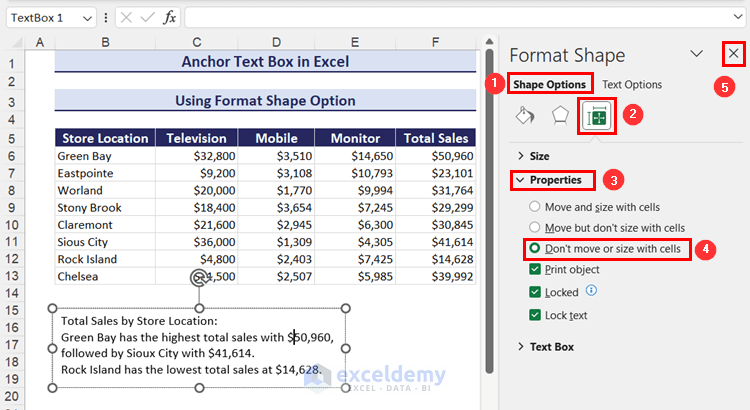Viewport: 750px width, 410px height.
Task: Click the scroll up arrow
Action: pyautogui.click(x=489, y=41)
